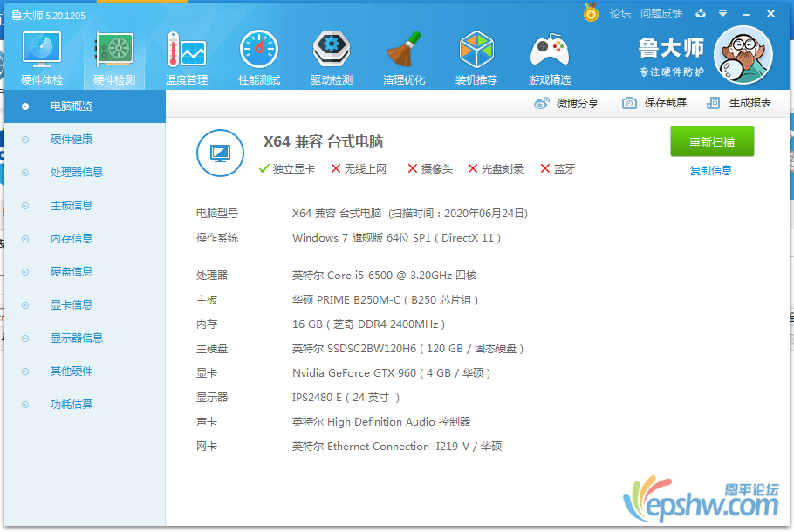Open 装机推荐 cube icon

coord(476,49)
